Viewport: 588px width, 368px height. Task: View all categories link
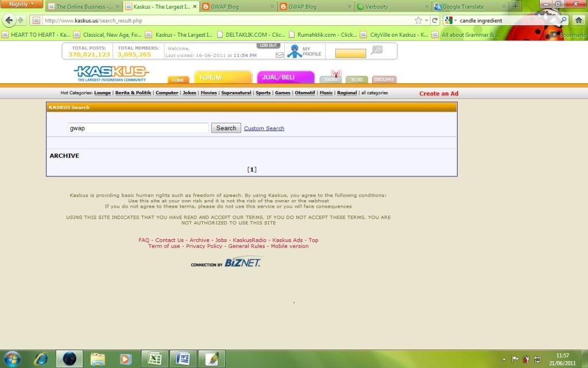point(374,93)
